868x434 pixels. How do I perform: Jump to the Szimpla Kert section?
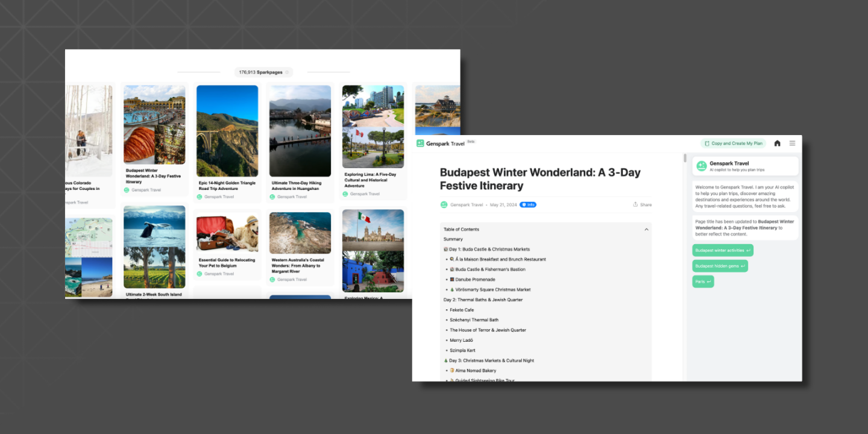[x=462, y=350]
